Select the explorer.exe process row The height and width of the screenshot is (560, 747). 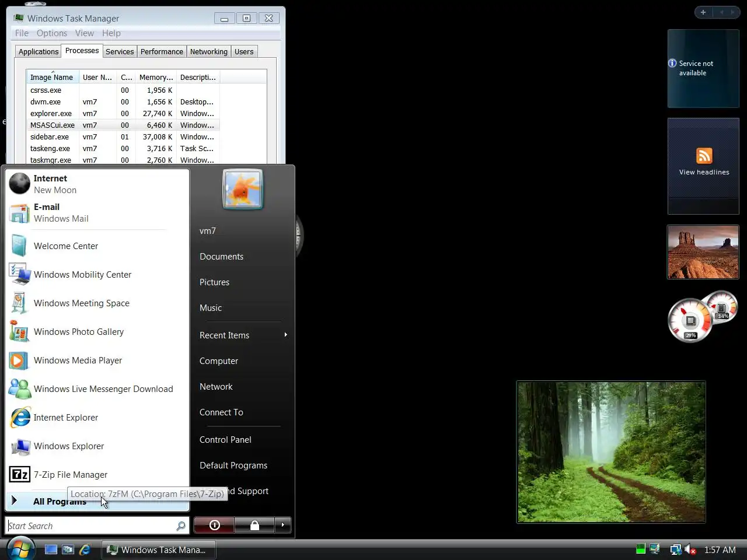point(123,113)
